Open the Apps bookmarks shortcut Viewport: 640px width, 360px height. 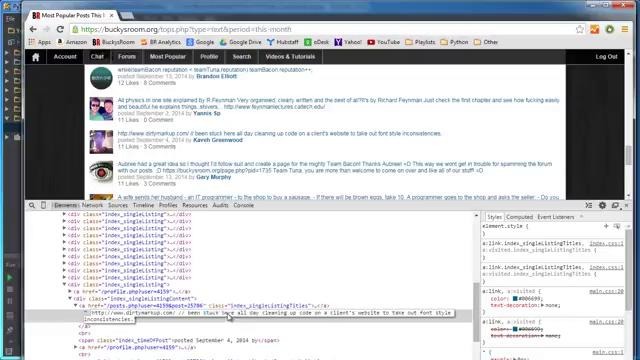coord(40,42)
